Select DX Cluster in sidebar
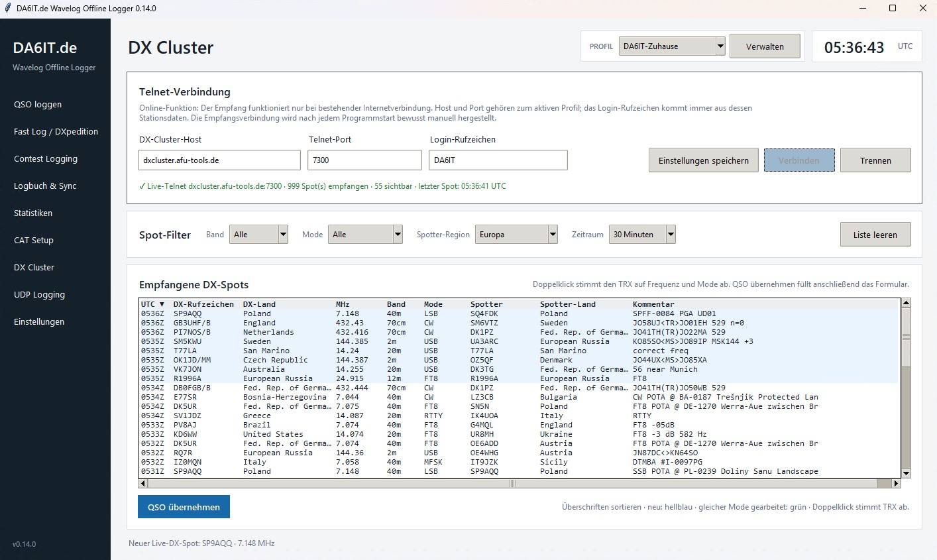The image size is (937, 560). (34, 267)
